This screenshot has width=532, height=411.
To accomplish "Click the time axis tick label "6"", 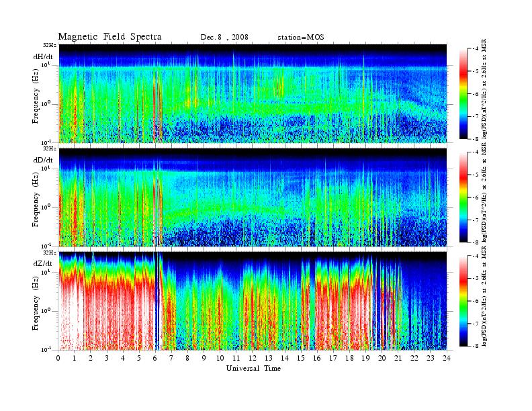I will pyautogui.click(x=155, y=358).
